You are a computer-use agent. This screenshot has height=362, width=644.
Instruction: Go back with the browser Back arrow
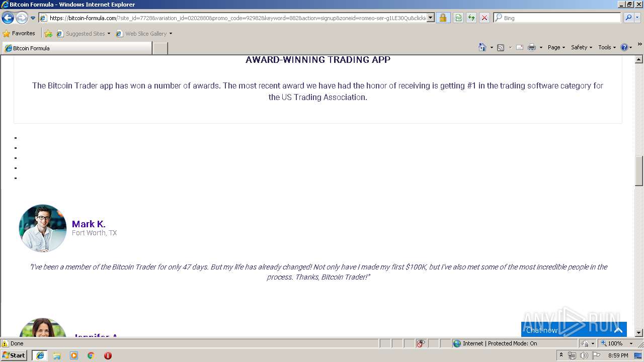click(8, 18)
